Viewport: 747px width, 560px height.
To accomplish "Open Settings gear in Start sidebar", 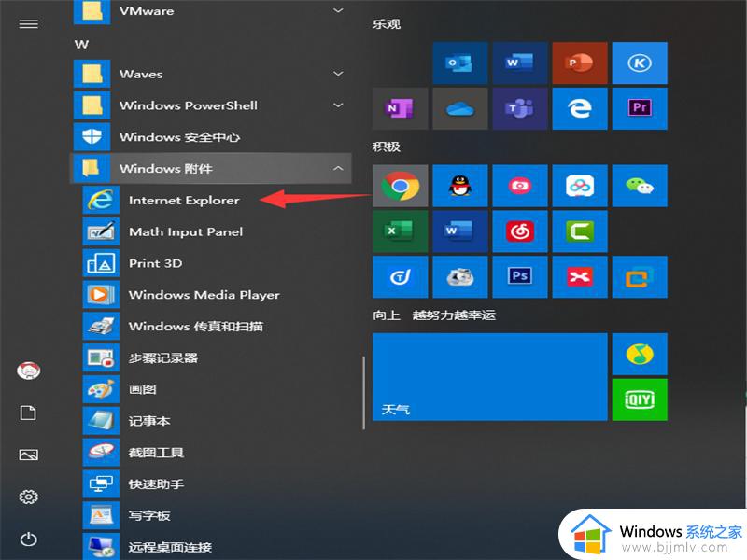I will point(29,497).
